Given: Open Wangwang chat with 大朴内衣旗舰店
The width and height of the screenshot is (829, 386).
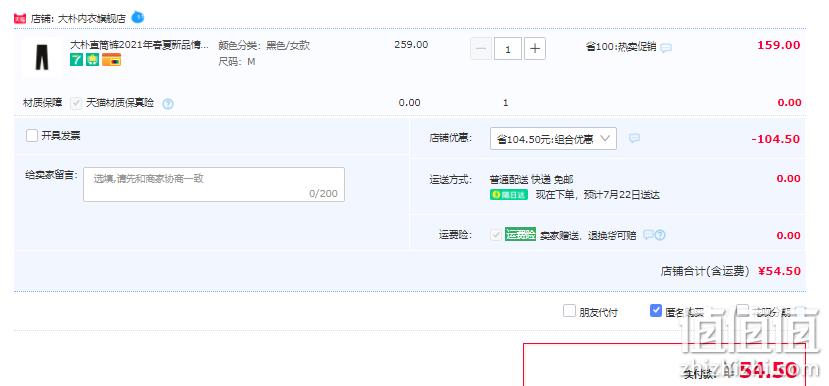Looking at the screenshot, I should pyautogui.click(x=137, y=17).
